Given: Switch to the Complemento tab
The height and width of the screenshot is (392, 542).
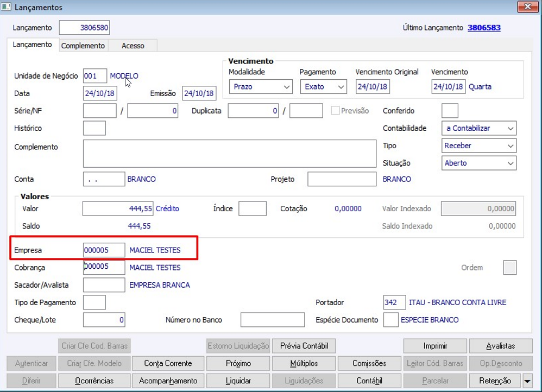Looking at the screenshot, I should coord(83,46).
